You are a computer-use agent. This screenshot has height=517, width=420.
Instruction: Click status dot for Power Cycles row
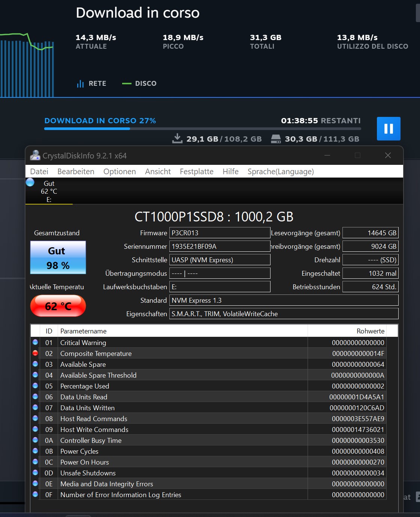(x=35, y=451)
